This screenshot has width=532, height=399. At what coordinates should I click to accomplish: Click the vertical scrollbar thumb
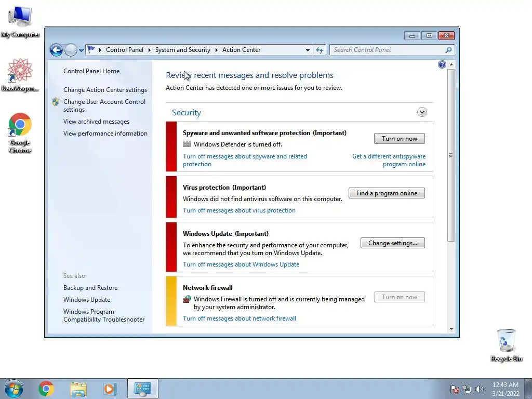pyautogui.click(x=451, y=155)
